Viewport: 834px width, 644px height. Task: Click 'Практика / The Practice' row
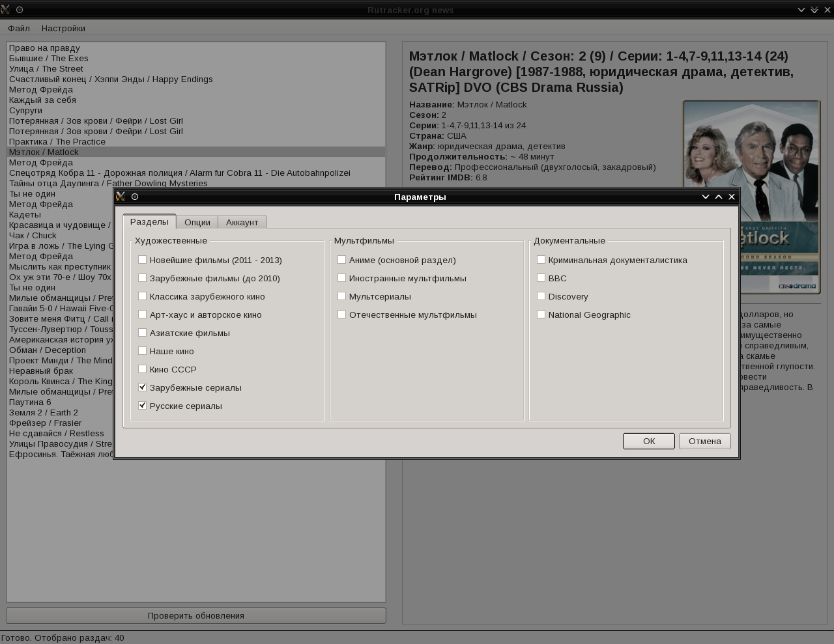pos(196,141)
